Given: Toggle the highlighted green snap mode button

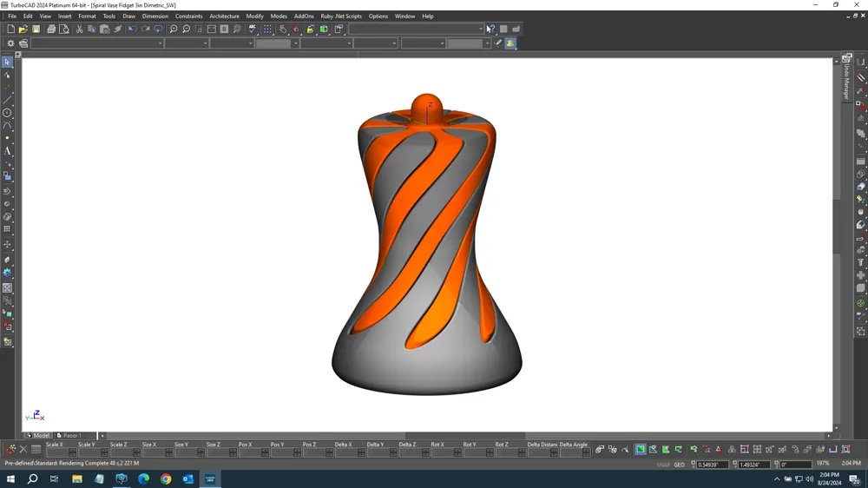Looking at the screenshot, I should pyautogui.click(x=640, y=450).
